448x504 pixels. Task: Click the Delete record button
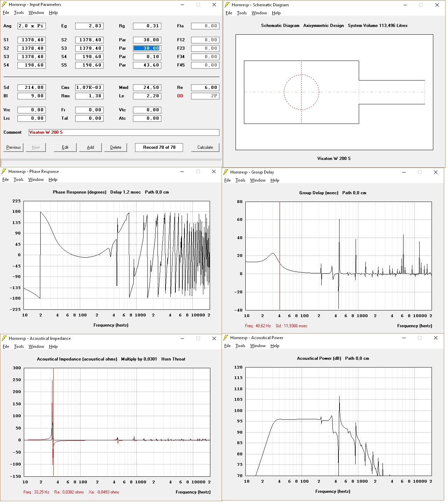click(115, 147)
